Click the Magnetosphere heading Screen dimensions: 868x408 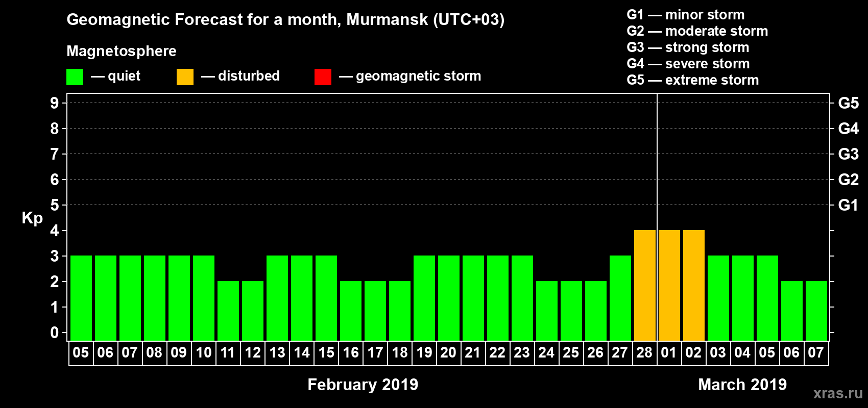click(x=122, y=51)
